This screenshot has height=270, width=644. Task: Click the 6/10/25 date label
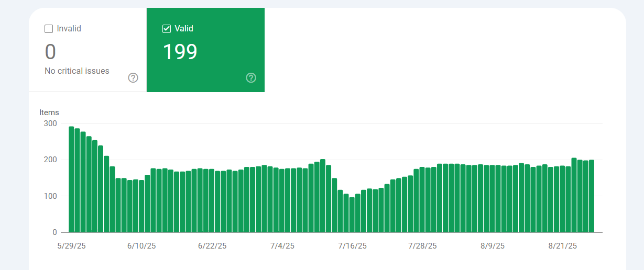(x=141, y=246)
